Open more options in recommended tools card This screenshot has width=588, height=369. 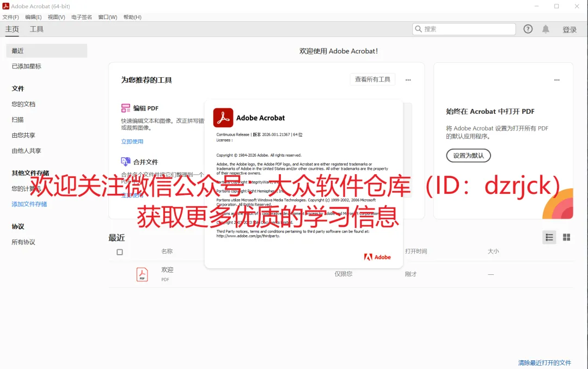point(408,80)
